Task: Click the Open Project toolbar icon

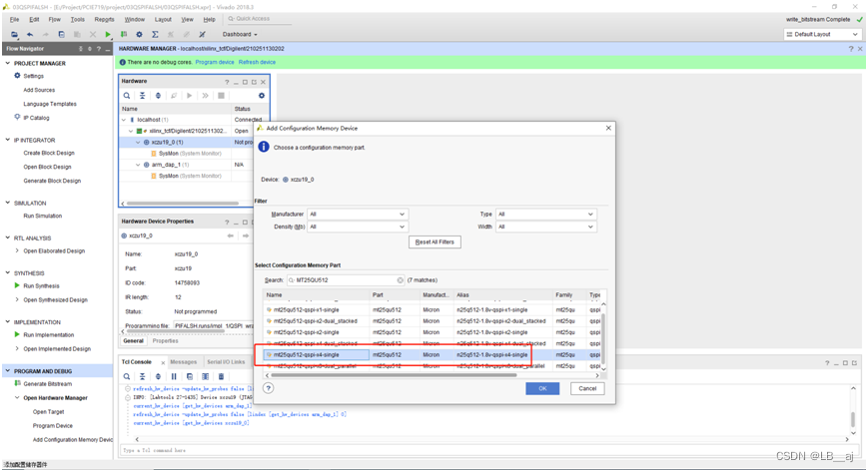Action: coord(14,34)
